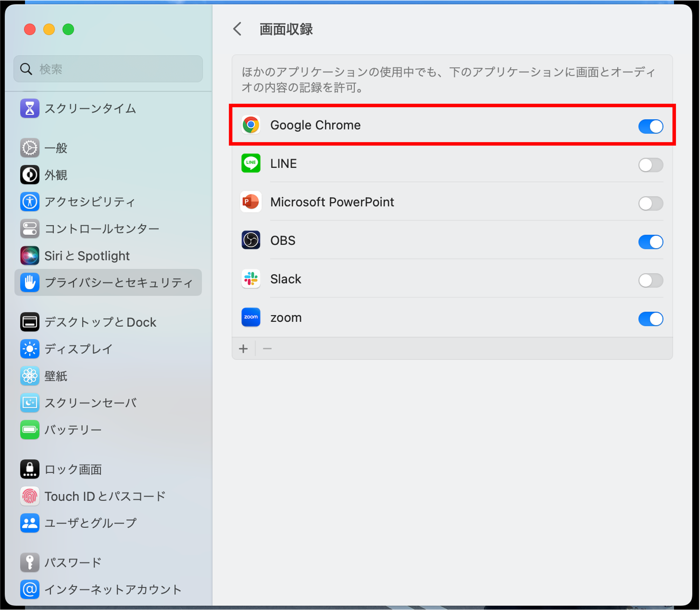This screenshot has height=610, width=700.
Task: Open インターネットアカウント label in sidebar
Action: pyautogui.click(x=113, y=590)
